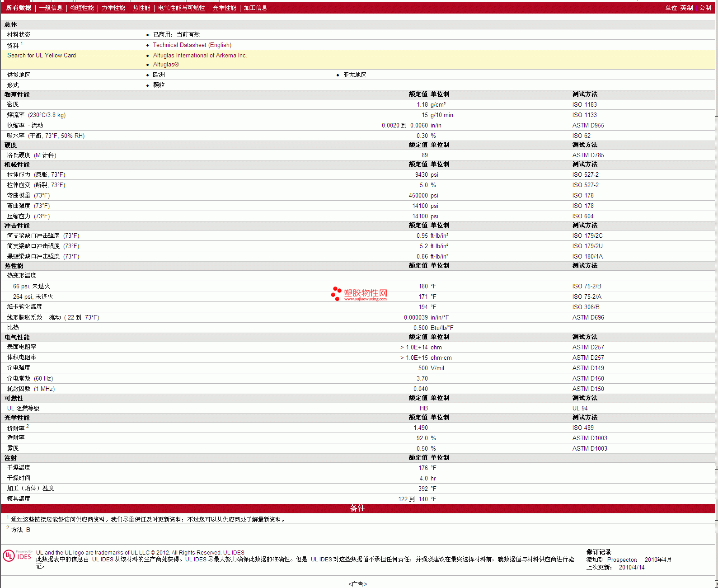Click ASTM D696 test method
This screenshot has height=588, width=718.
point(588,317)
